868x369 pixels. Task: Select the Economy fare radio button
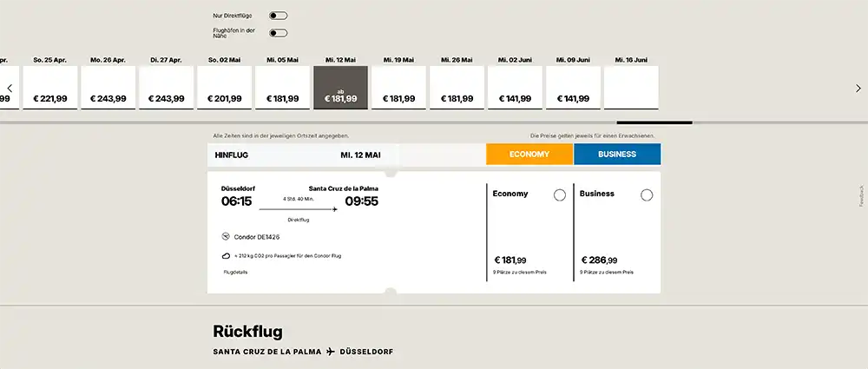560,195
